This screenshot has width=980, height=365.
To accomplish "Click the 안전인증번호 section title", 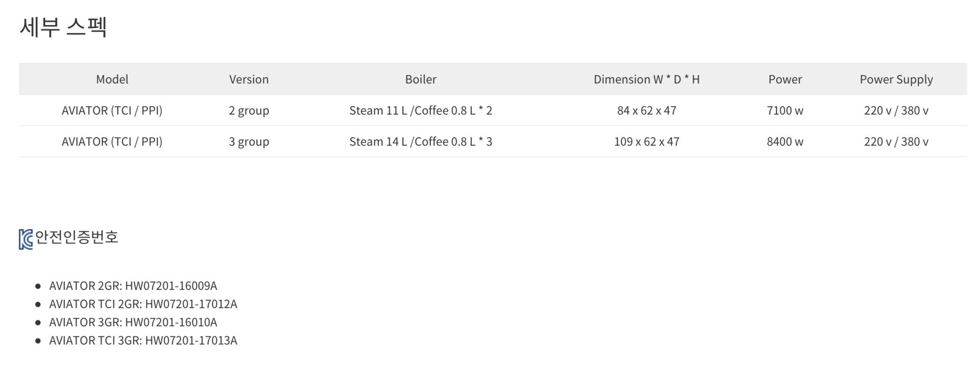I will 77,237.
